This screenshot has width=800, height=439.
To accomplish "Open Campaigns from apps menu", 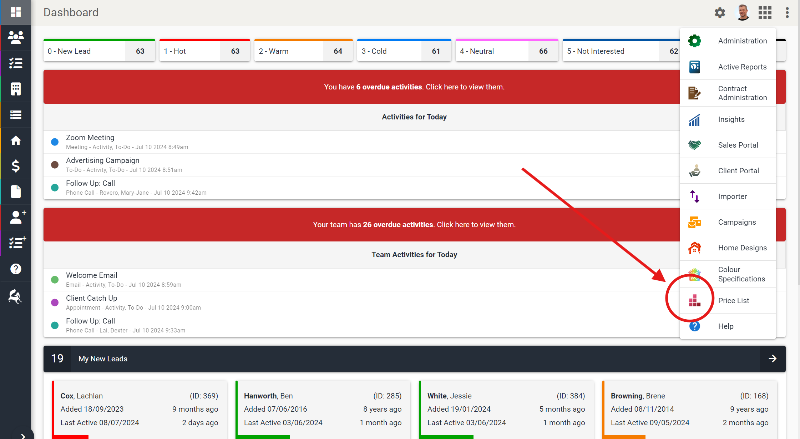I will pos(728,222).
